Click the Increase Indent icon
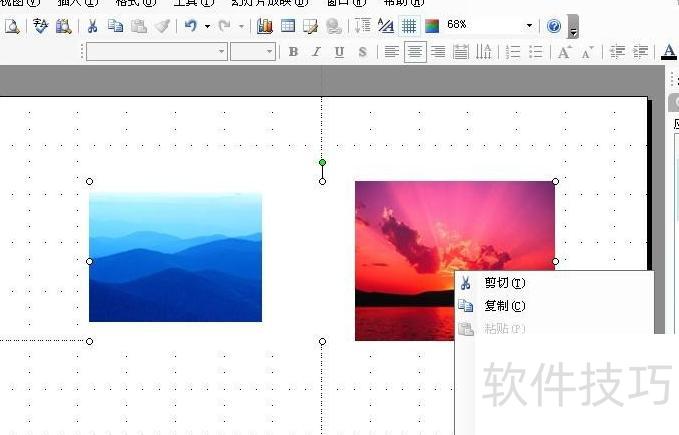Viewport: 679px width, 435px height. point(640,52)
